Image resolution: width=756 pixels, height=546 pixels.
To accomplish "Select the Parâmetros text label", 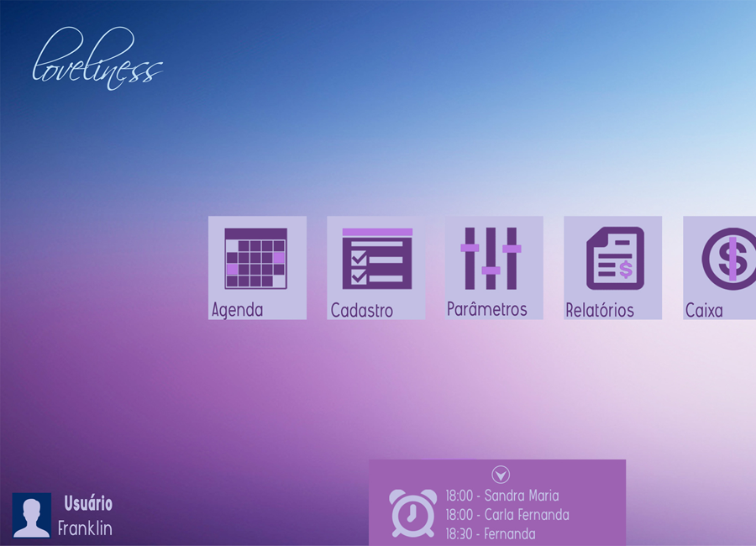I will [487, 309].
